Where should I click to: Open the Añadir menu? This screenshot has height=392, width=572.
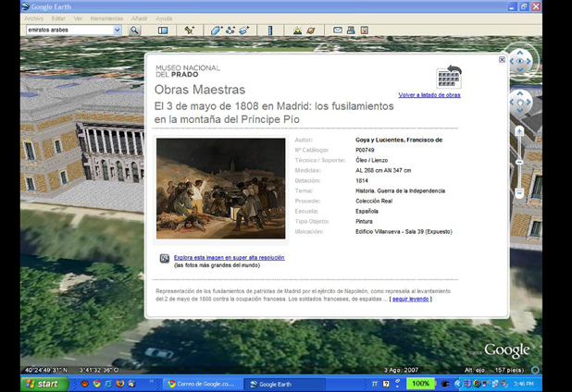(140, 18)
